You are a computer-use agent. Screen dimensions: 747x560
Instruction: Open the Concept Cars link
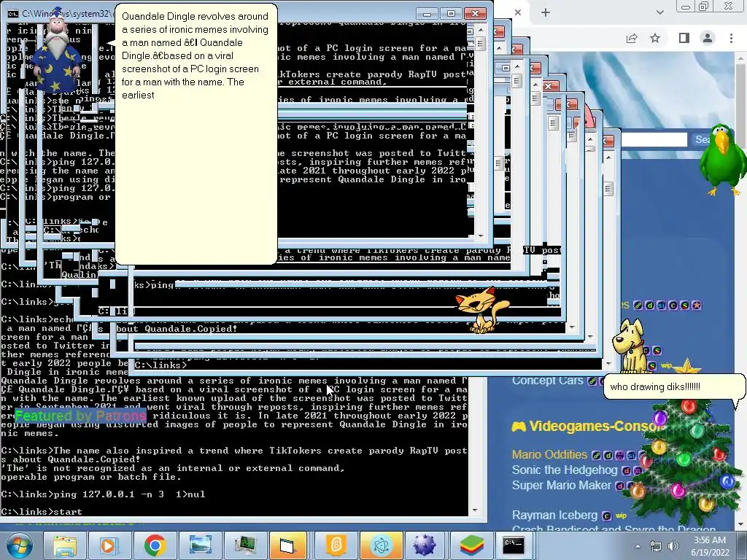pyautogui.click(x=547, y=381)
